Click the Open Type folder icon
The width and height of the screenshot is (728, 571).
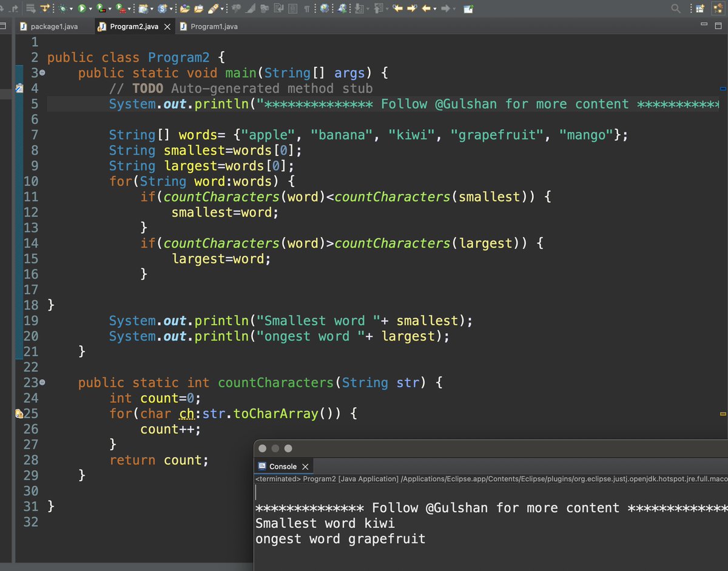(x=185, y=8)
